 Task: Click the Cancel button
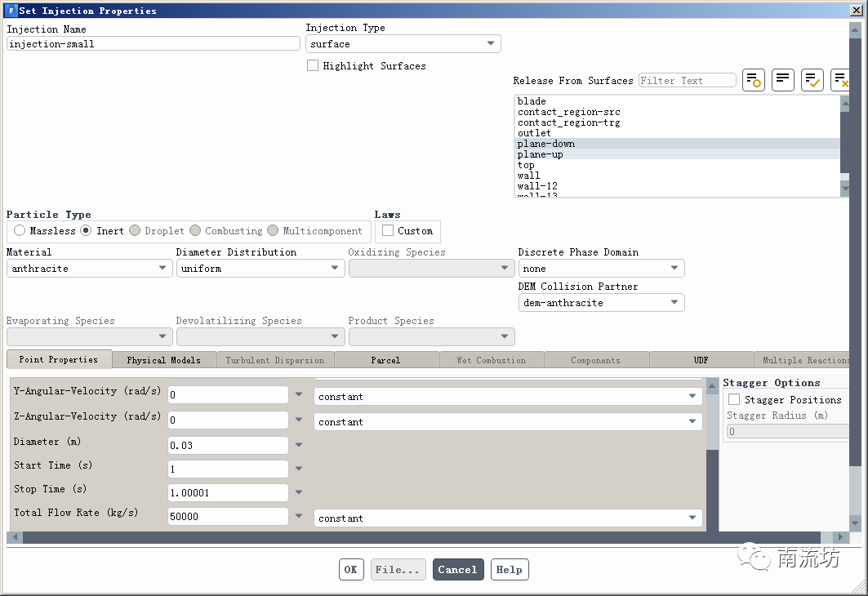coord(457,570)
